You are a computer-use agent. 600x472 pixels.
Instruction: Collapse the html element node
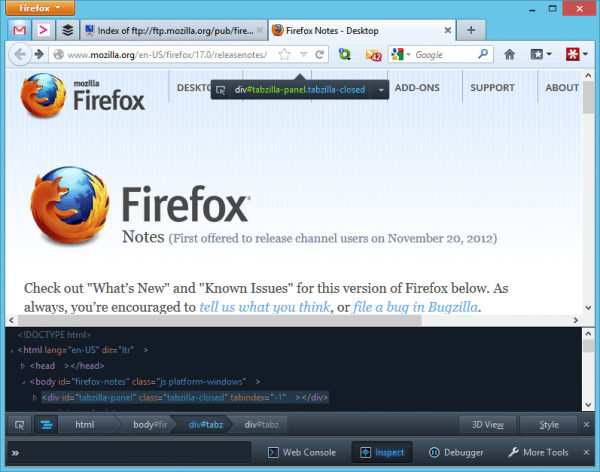10,351
